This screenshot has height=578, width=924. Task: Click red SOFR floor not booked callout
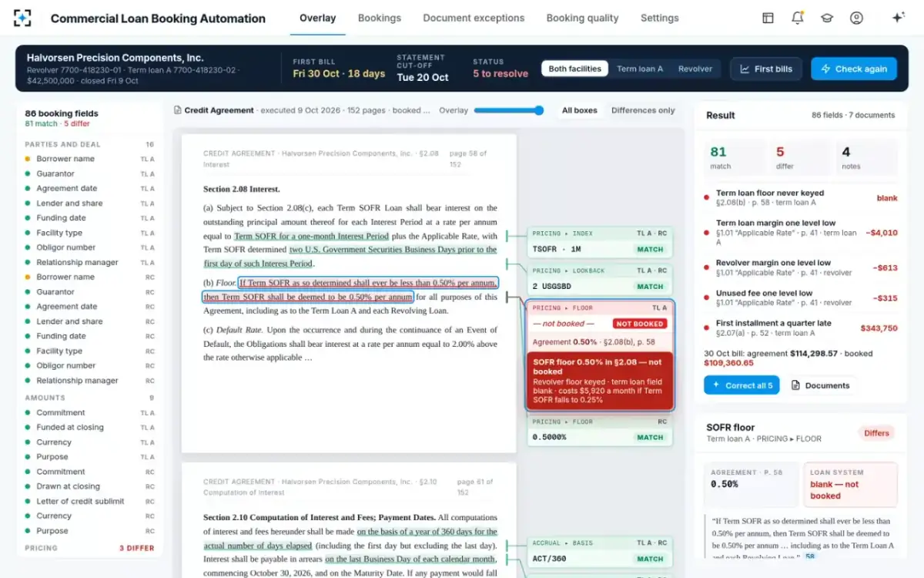click(x=600, y=381)
